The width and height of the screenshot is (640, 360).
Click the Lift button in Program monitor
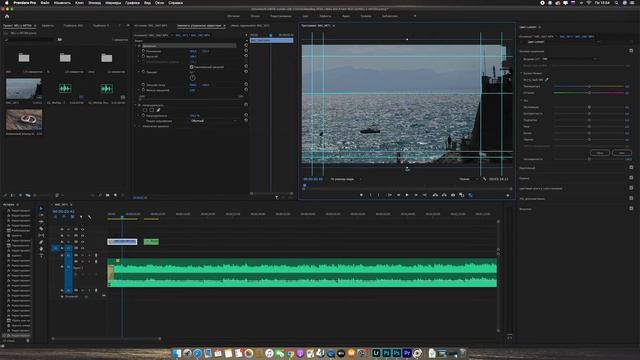pyautogui.click(x=435, y=195)
